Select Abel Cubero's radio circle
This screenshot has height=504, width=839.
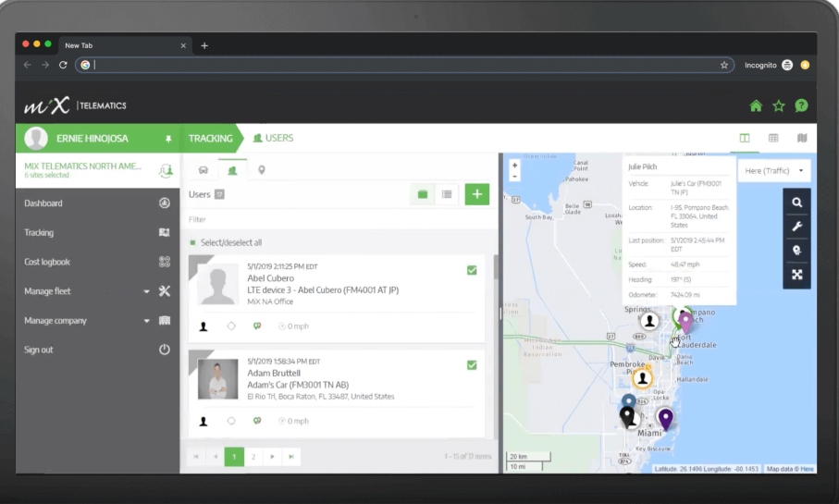tap(231, 326)
